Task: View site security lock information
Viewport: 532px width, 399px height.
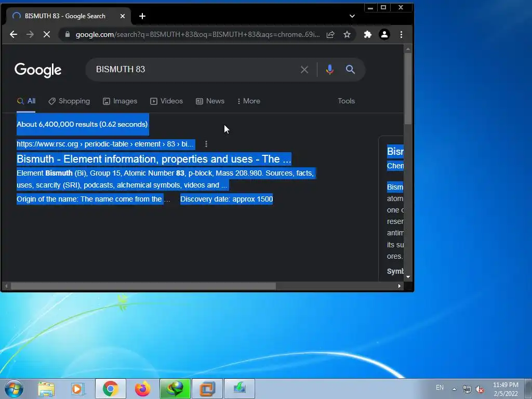Action: 68,34
